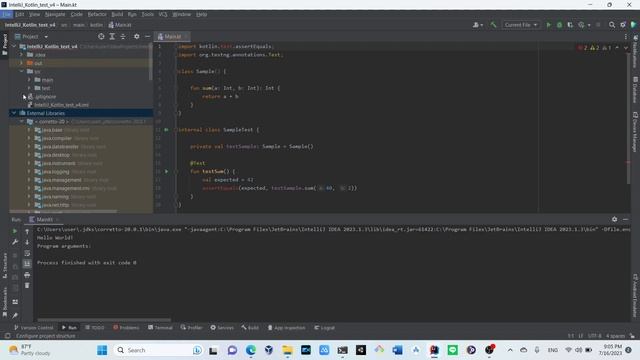Expand the main folder under src

pyautogui.click(x=29, y=80)
